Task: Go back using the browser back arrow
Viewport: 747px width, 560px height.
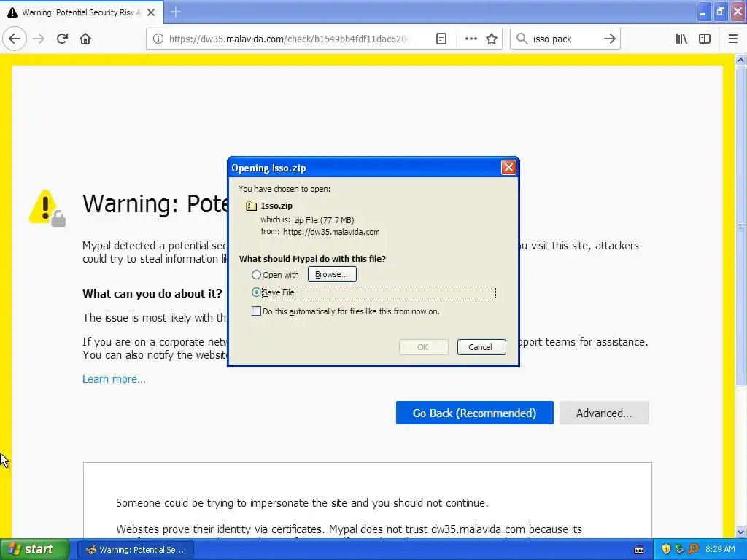Action: tap(15, 39)
